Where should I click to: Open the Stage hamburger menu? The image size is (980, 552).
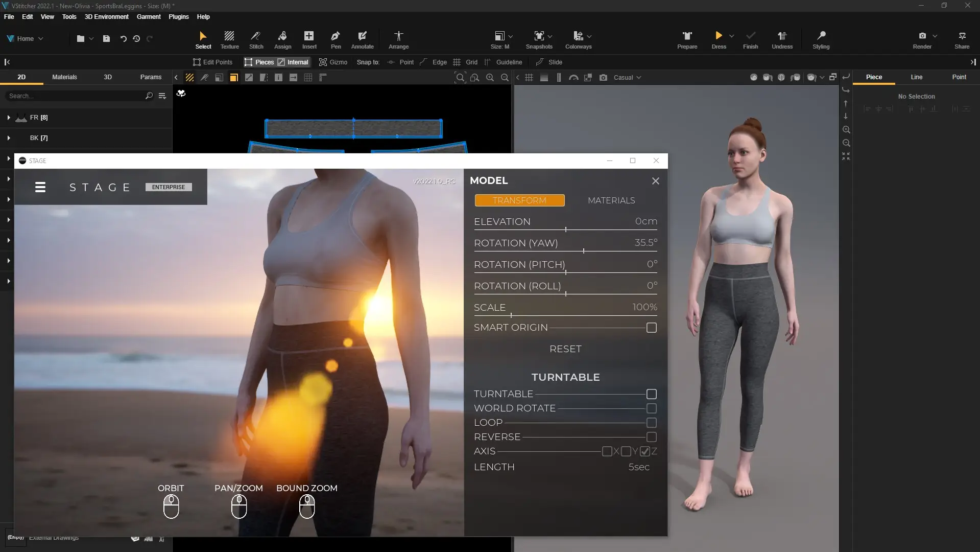coord(40,188)
